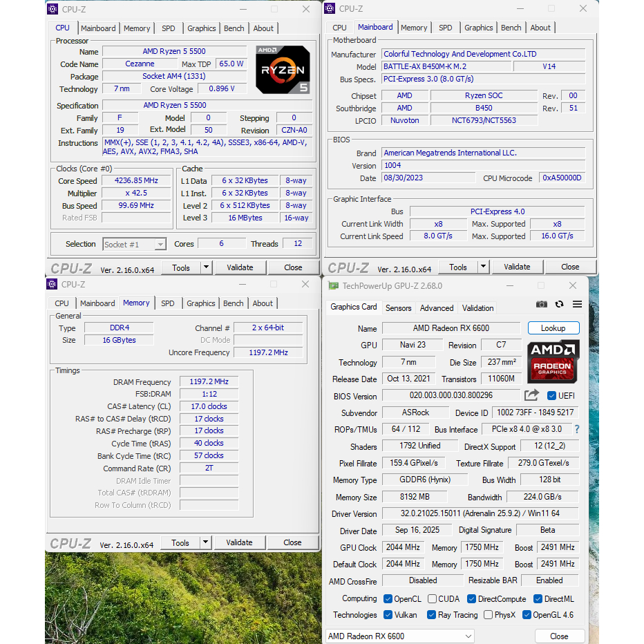644x644 pixels.
Task: Open the Socket #1 selection dropdown
Action: [x=135, y=244]
